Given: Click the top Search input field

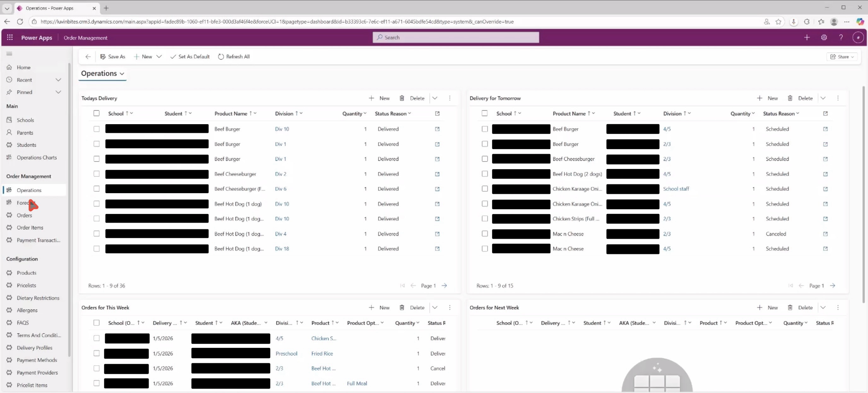Looking at the screenshot, I should (456, 37).
